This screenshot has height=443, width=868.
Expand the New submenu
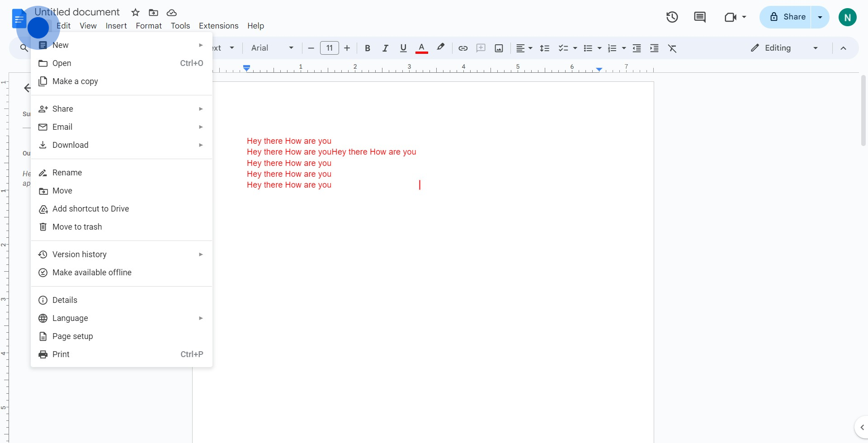[x=122, y=45]
